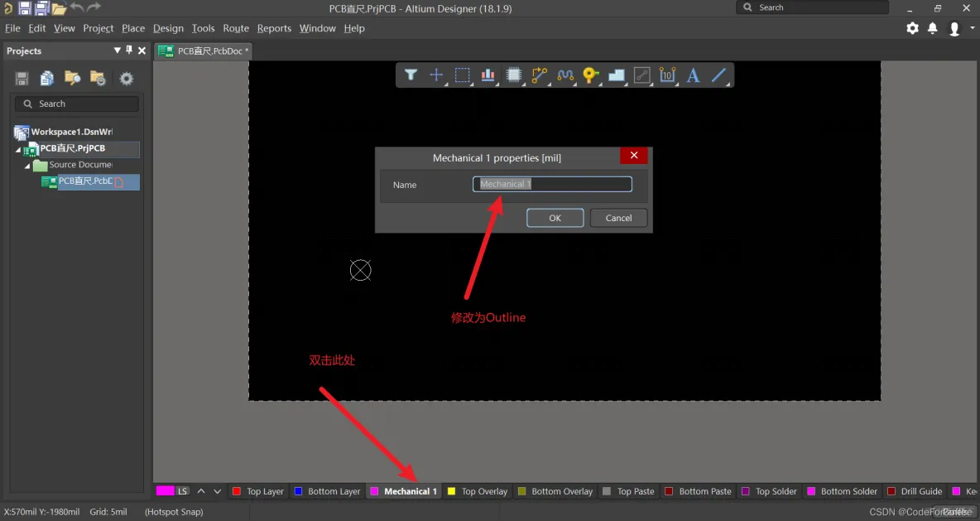This screenshot has height=521, width=980.
Task: Open Projects panel dropdown triangle
Action: (117, 50)
